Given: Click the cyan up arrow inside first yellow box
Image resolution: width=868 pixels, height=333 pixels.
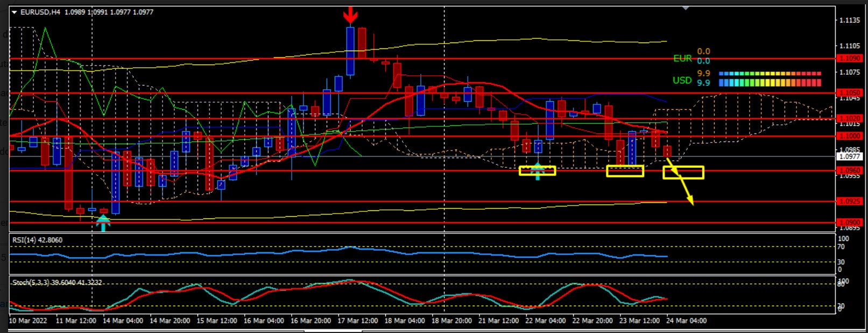Looking at the screenshot, I should [538, 171].
